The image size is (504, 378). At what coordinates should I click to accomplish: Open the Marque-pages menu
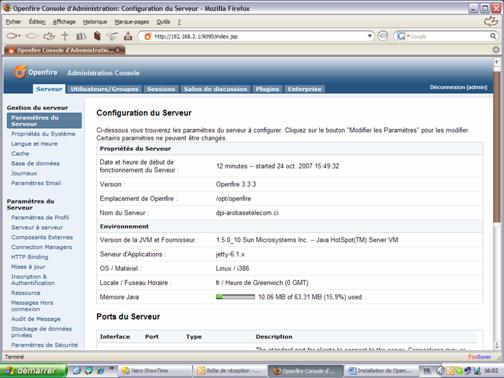coord(132,22)
